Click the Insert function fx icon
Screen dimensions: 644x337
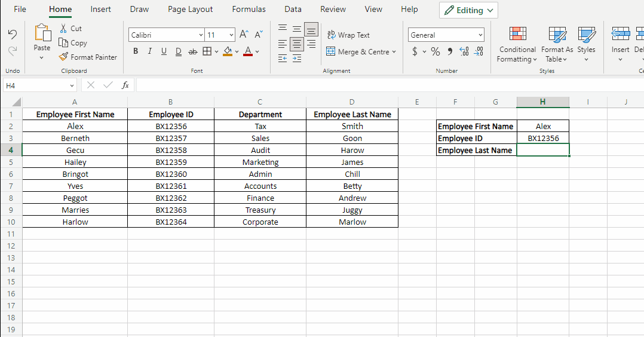click(x=125, y=85)
